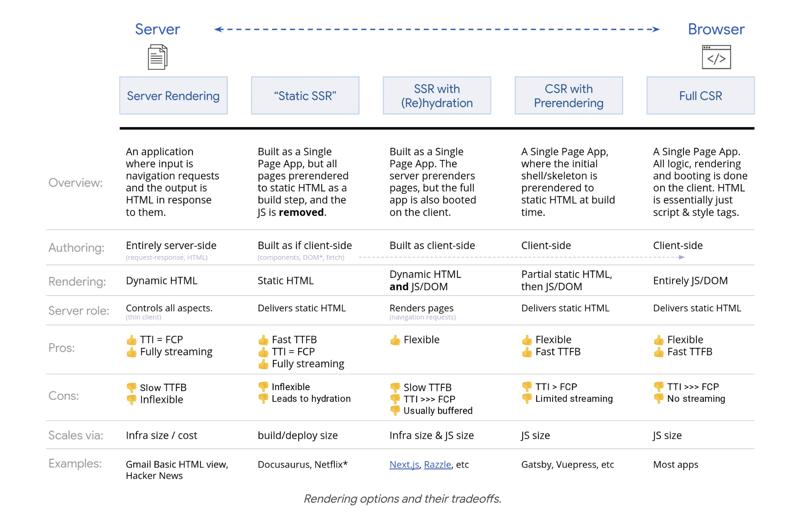
Task: Click the CSR with Prerendering box
Action: coord(568,96)
